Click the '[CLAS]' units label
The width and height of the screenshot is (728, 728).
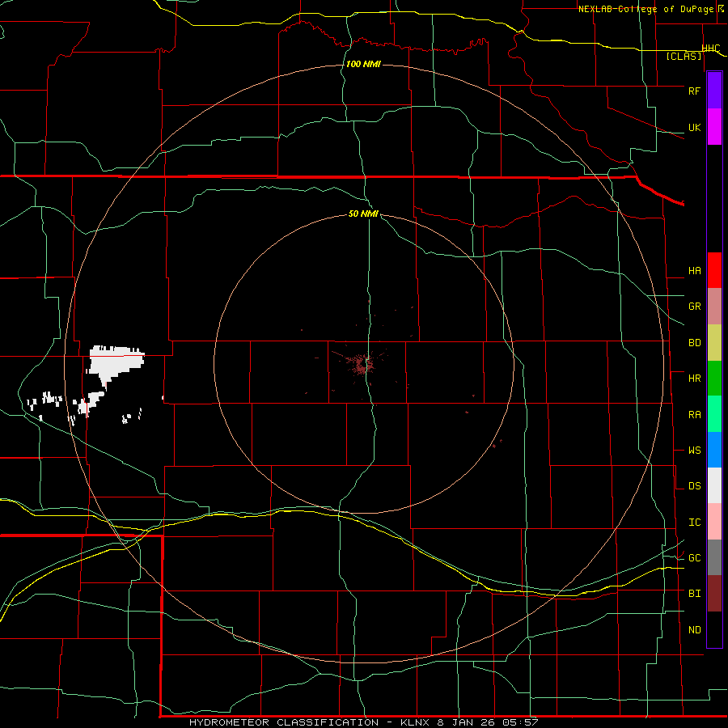[x=684, y=56]
